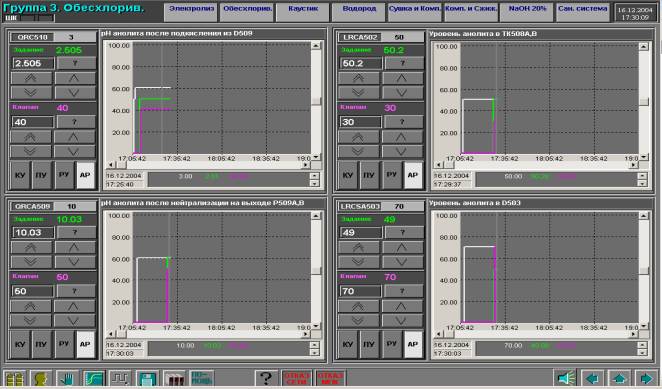Open the trend curve graph icon
The width and height of the screenshot is (662, 389).
pyautogui.click(x=94, y=378)
